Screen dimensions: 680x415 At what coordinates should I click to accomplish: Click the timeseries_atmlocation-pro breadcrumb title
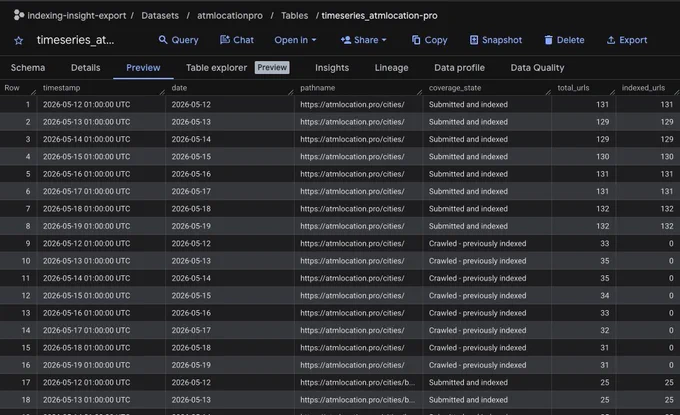[379, 16]
